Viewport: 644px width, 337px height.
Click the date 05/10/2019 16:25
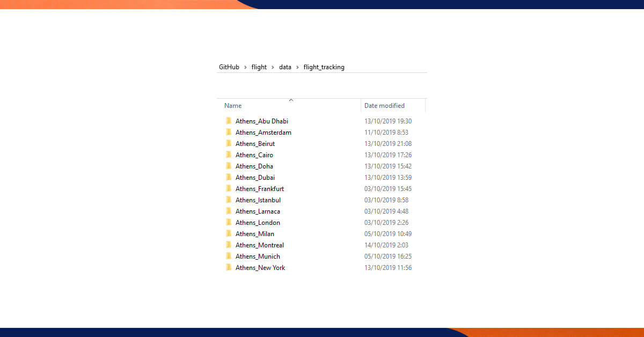(388, 257)
